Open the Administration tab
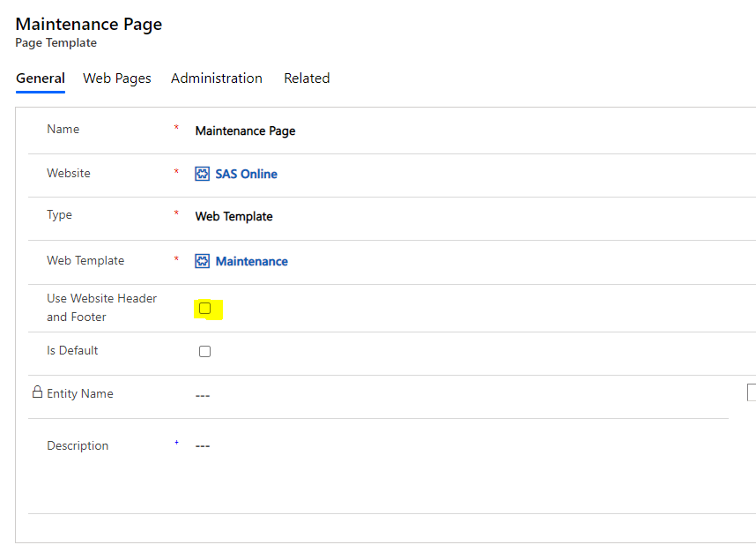Screen dimensions: 756x545 (216, 78)
